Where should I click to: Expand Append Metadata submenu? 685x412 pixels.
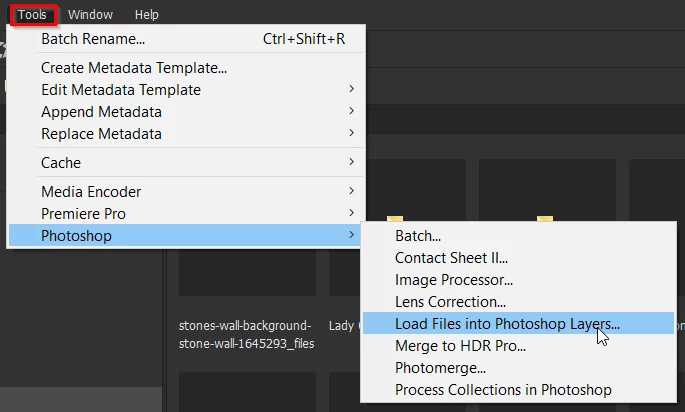tap(187, 112)
